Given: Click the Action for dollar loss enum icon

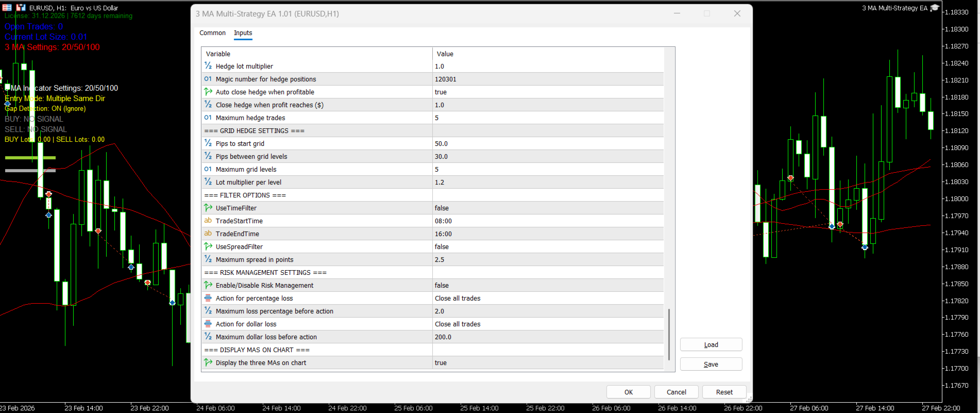Looking at the screenshot, I should pyautogui.click(x=208, y=324).
